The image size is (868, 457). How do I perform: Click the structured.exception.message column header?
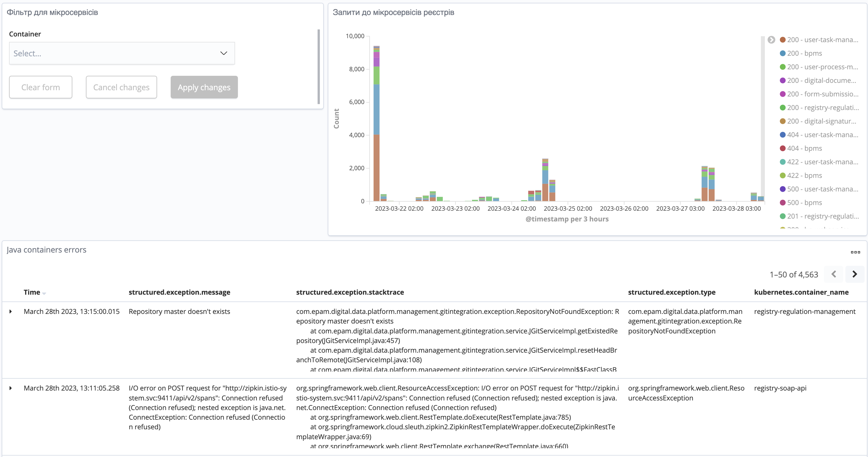[179, 292]
